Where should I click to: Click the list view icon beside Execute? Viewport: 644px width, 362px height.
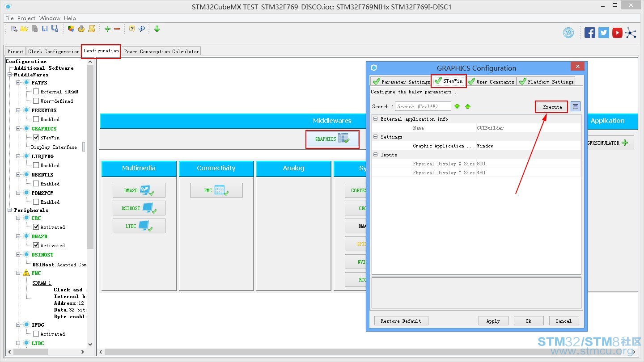click(x=576, y=107)
